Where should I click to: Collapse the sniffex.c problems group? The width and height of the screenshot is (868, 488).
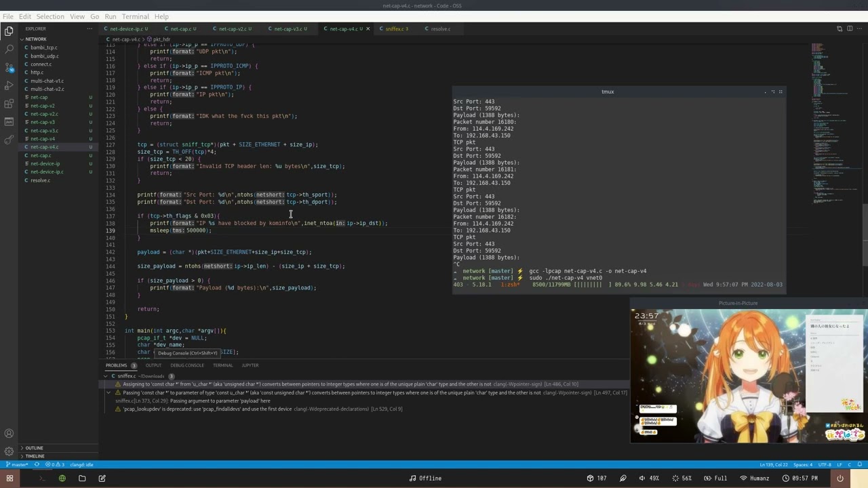coord(106,375)
